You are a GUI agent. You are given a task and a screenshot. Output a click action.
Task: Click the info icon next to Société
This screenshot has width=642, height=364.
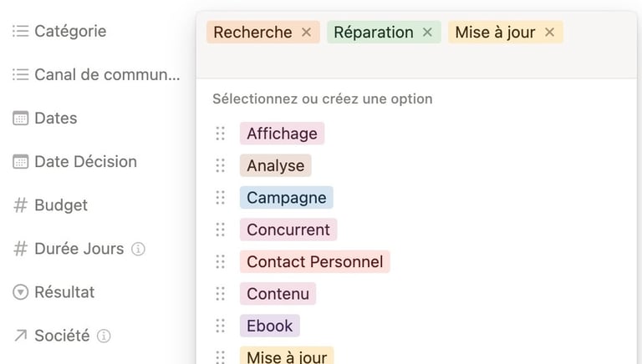104,336
